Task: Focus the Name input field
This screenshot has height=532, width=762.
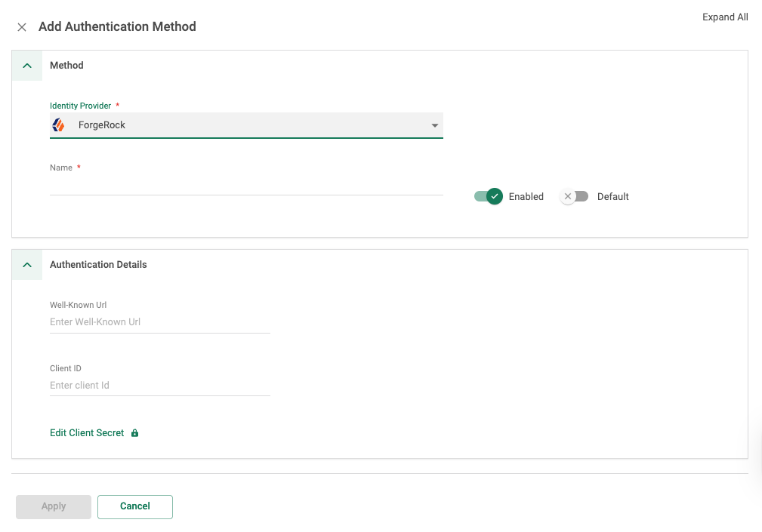Action: (246, 185)
